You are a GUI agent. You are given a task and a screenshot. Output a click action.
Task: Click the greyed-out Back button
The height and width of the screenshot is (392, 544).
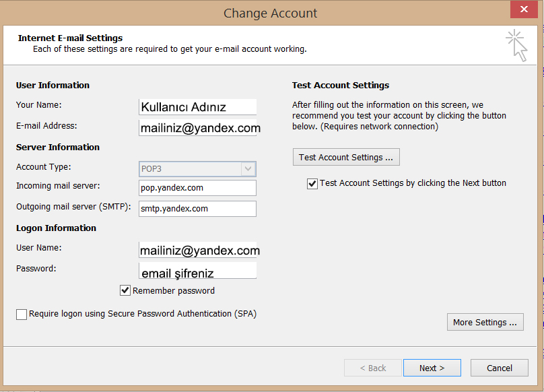(373, 368)
